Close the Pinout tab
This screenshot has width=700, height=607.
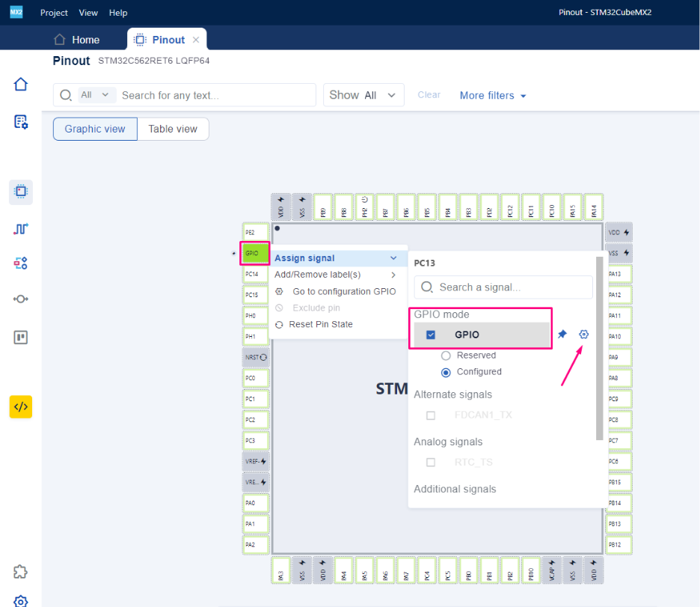click(x=196, y=40)
